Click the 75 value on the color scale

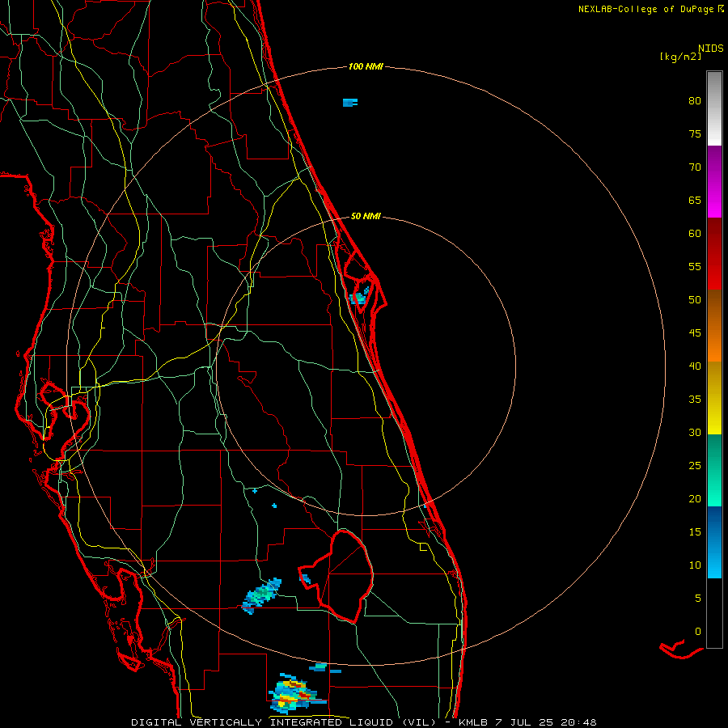695,133
